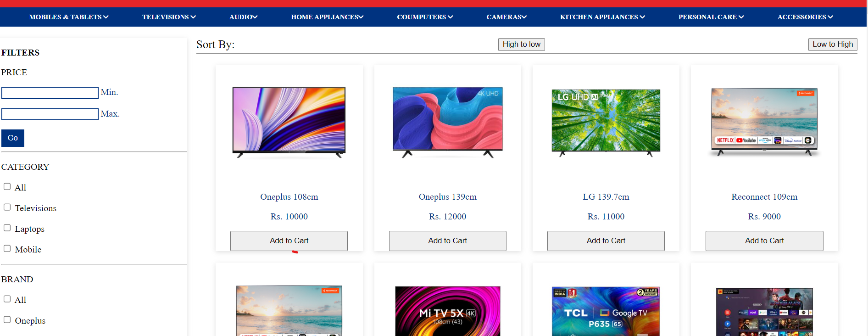The height and width of the screenshot is (336, 868).
Task: Open the LG UHD TV product image
Action: point(606,123)
